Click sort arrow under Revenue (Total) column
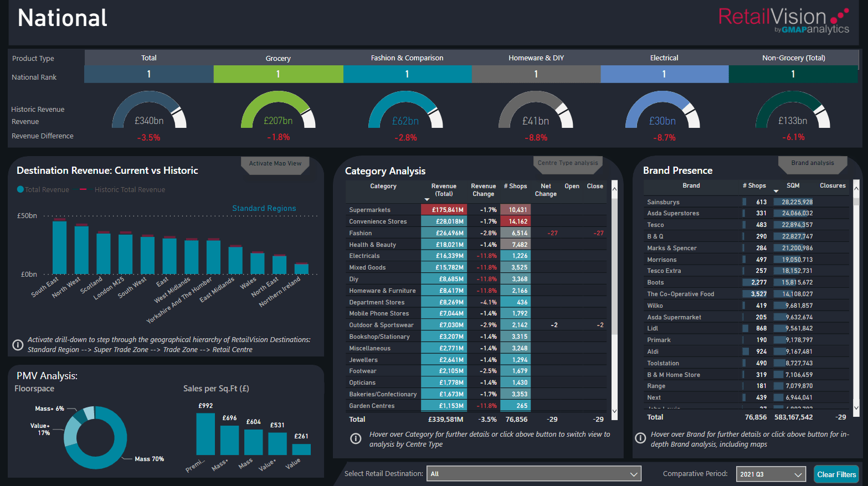 427,199
